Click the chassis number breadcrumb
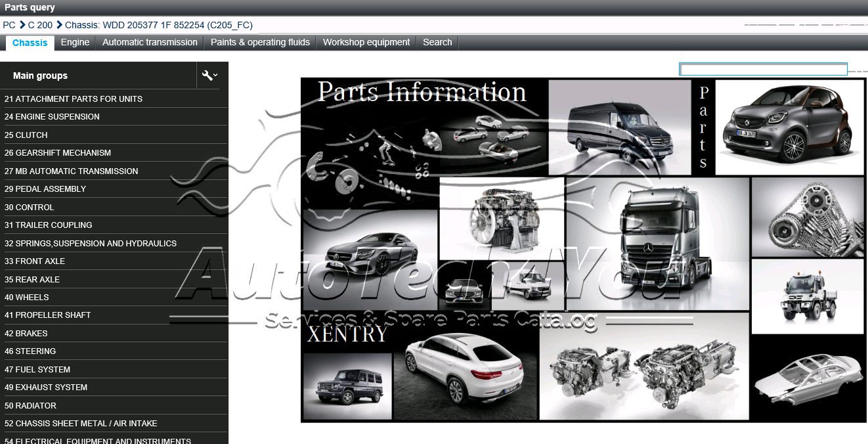 (x=158, y=25)
